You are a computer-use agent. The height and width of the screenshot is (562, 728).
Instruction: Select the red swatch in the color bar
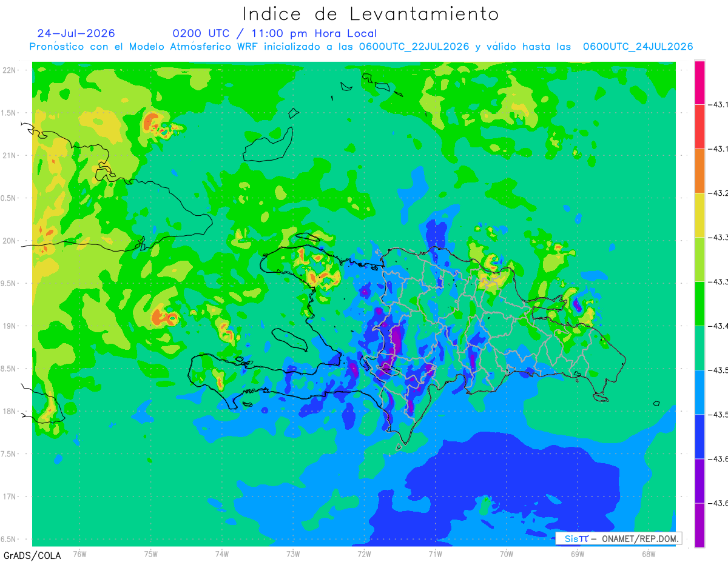[699, 127]
